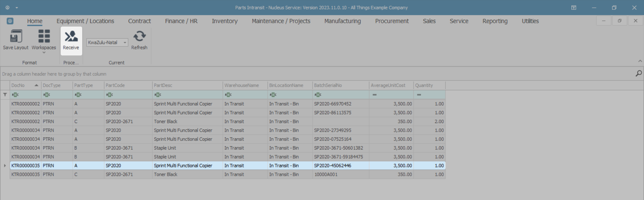Image resolution: width=644 pixels, height=200 pixels.
Task: Click the quantity 2.00 cell
Action: 430,121
